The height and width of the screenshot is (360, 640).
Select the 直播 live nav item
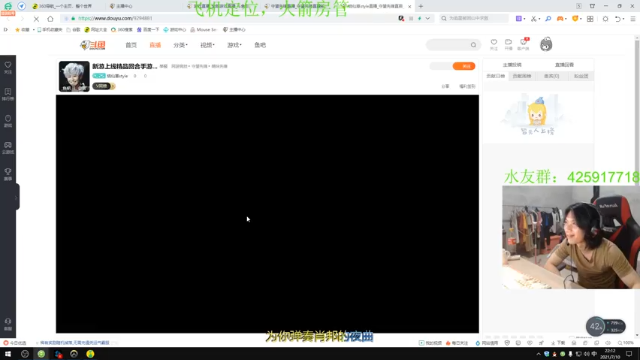155,45
